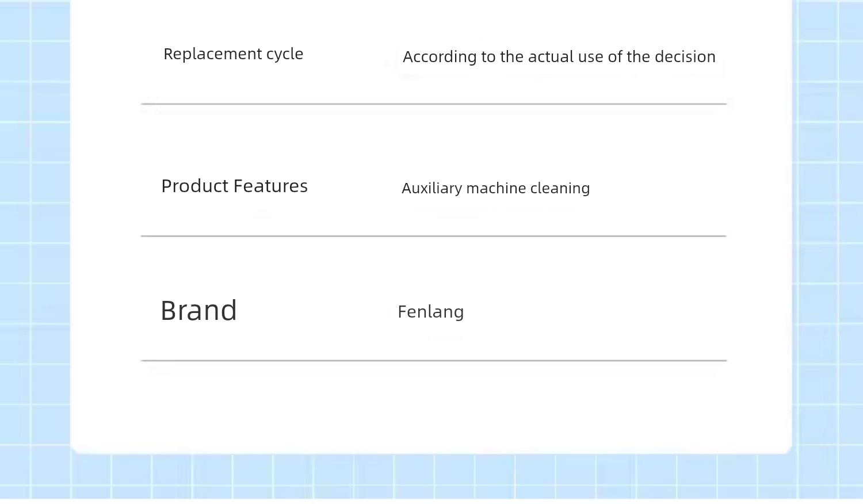The width and height of the screenshot is (863, 504).
Task: Click the divider line beneath the Brand row
Action: (434, 361)
